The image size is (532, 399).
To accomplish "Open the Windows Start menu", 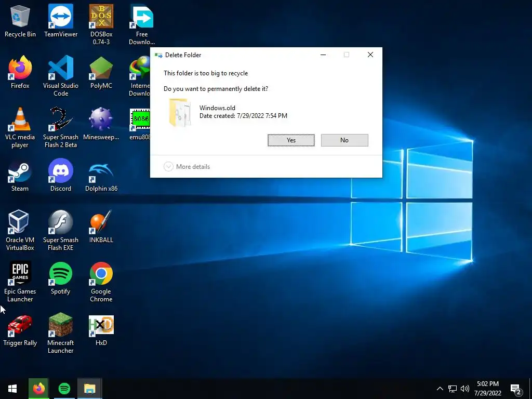I will click(x=12, y=389).
